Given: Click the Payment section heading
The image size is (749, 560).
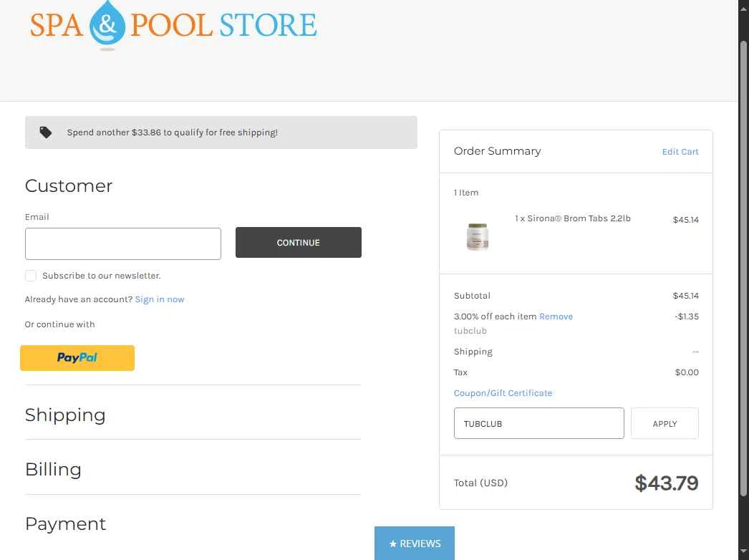Looking at the screenshot, I should 65,523.
